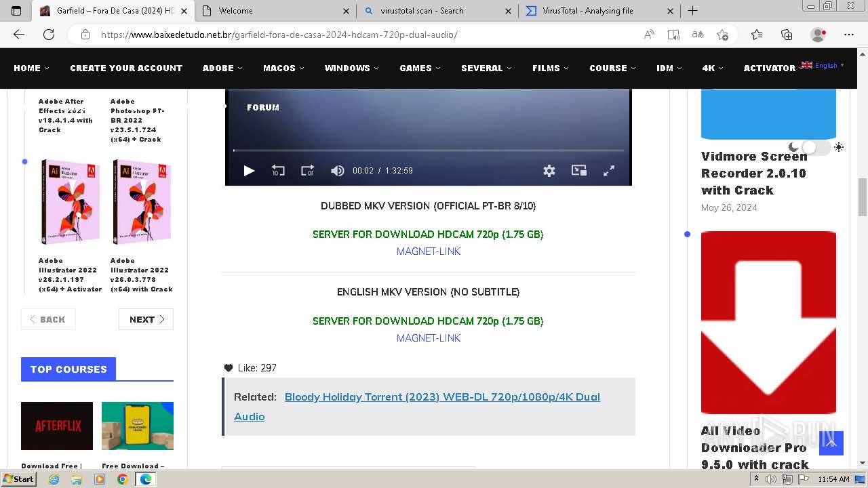The height and width of the screenshot is (488, 868).
Task: Enable picture-in-picture for the video
Action: 579,171
